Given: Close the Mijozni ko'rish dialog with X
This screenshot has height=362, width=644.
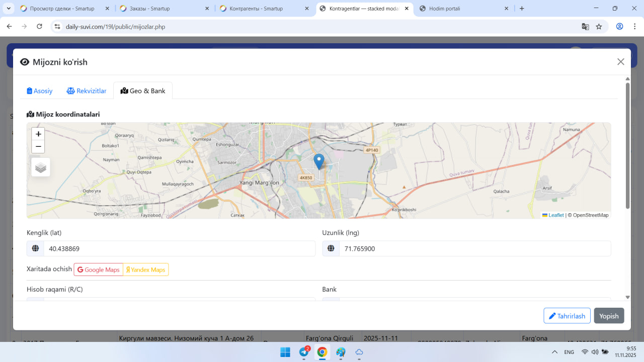Looking at the screenshot, I should point(620,62).
